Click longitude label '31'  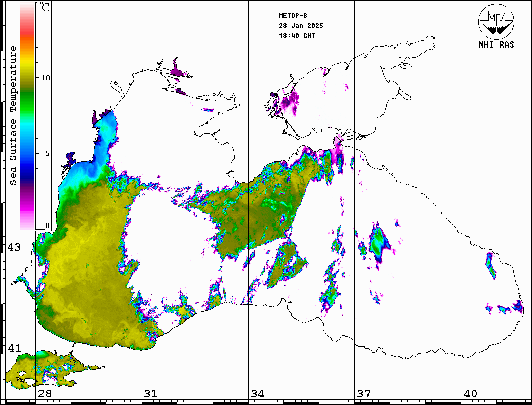pos(151,394)
